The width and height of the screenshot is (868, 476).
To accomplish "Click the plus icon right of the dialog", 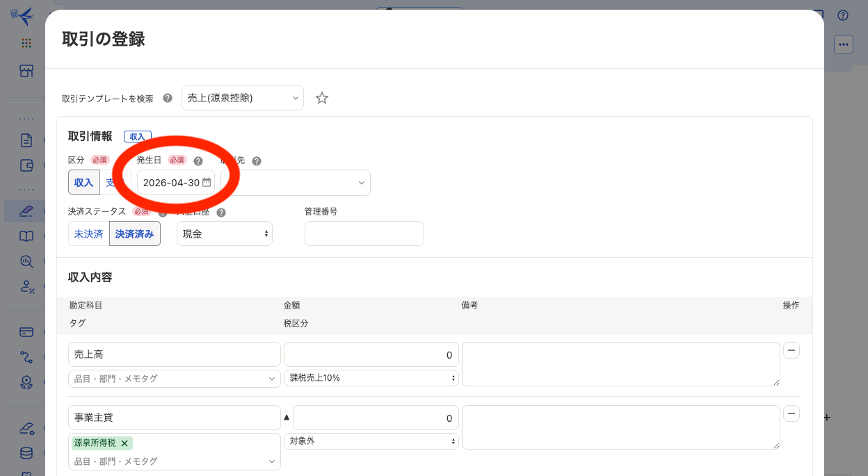I will click(827, 418).
